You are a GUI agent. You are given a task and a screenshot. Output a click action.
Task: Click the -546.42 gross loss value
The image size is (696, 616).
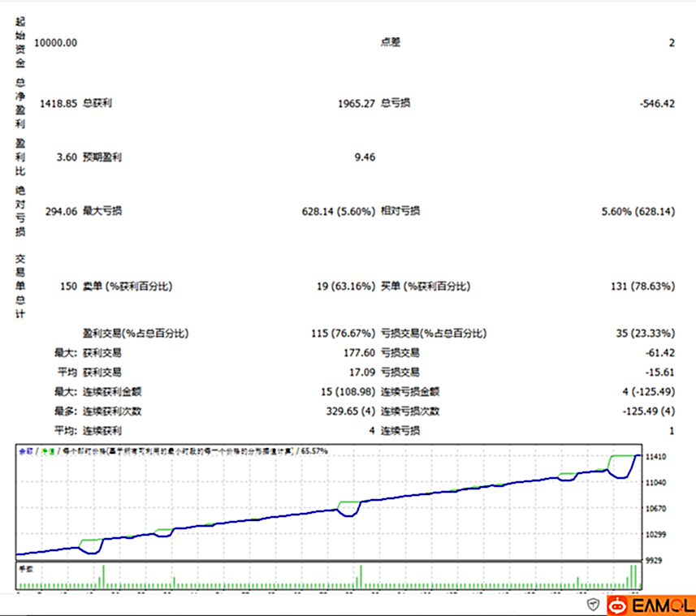click(657, 104)
